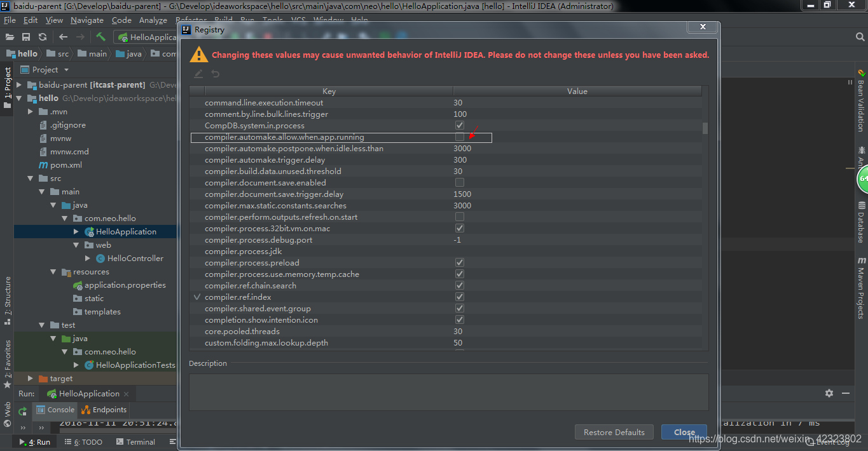Open the Favorites tool window
Image resolution: width=868 pixels, height=451 pixels.
(x=8, y=364)
